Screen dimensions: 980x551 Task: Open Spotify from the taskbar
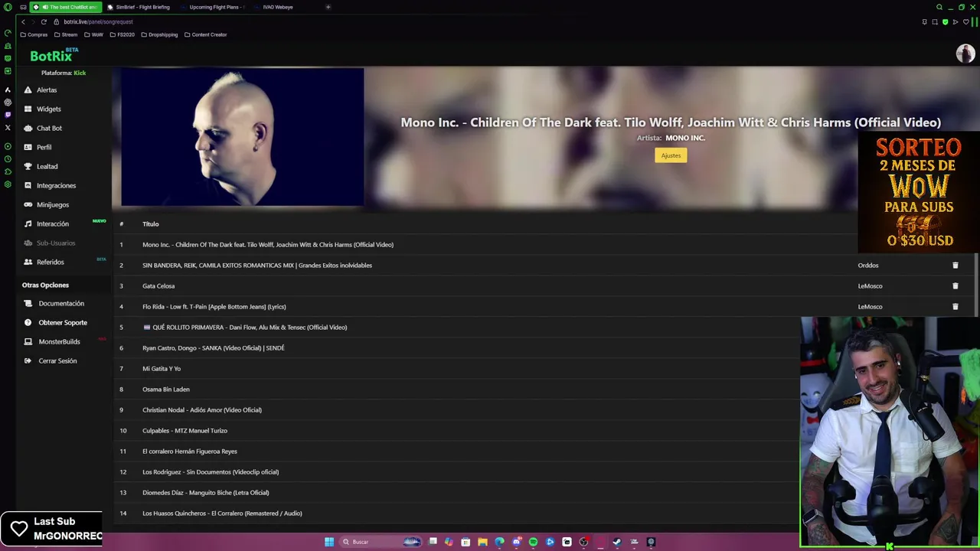click(533, 542)
